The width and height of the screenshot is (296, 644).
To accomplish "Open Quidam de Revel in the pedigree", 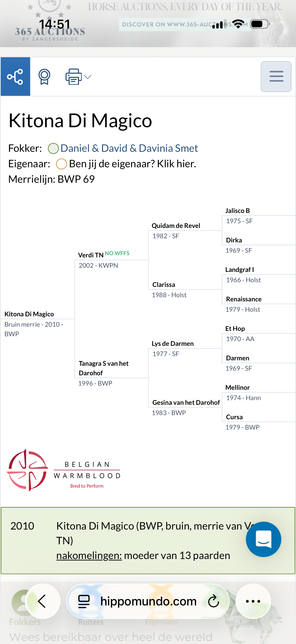I will (176, 225).
